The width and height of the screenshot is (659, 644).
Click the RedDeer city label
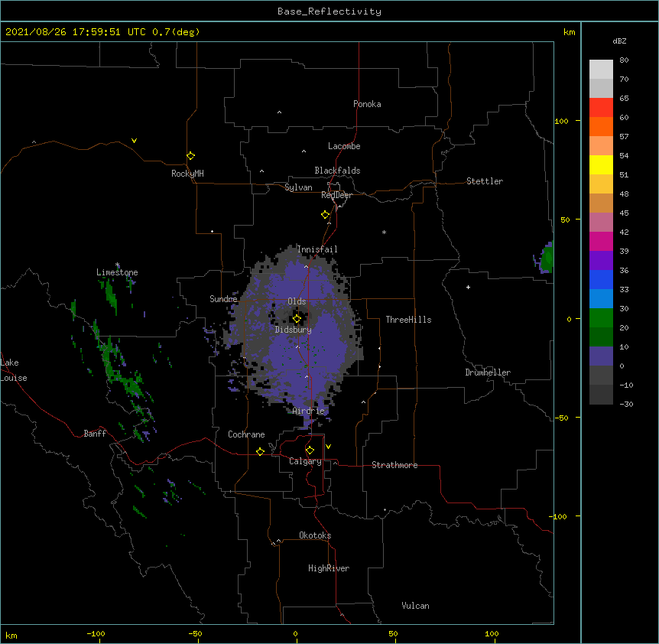[336, 195]
